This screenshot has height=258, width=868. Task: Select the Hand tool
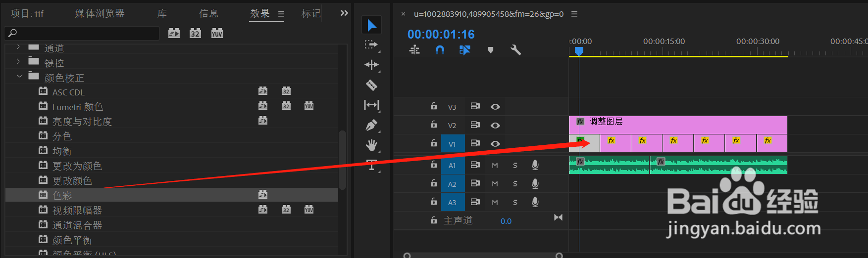click(371, 145)
